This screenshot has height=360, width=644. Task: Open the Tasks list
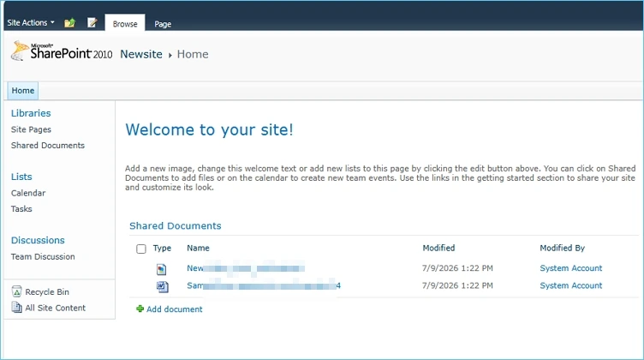(21, 209)
